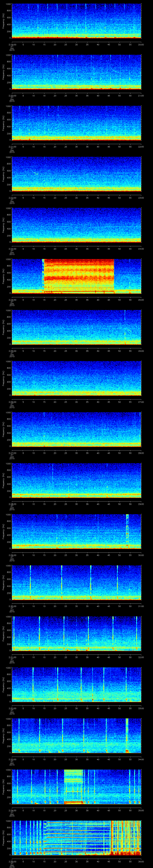Click the 24:00 end time label
This screenshot has height=868, width=153.
141,249
